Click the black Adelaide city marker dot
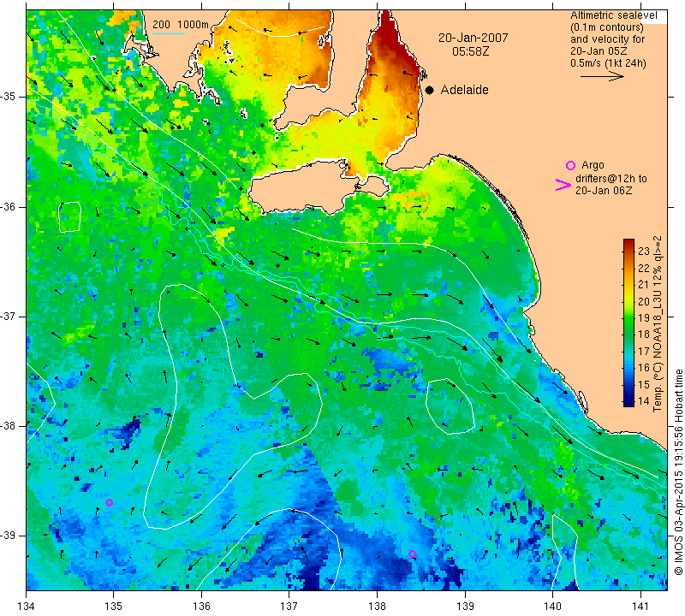The width and height of the screenshot is (685, 616). tap(430, 91)
